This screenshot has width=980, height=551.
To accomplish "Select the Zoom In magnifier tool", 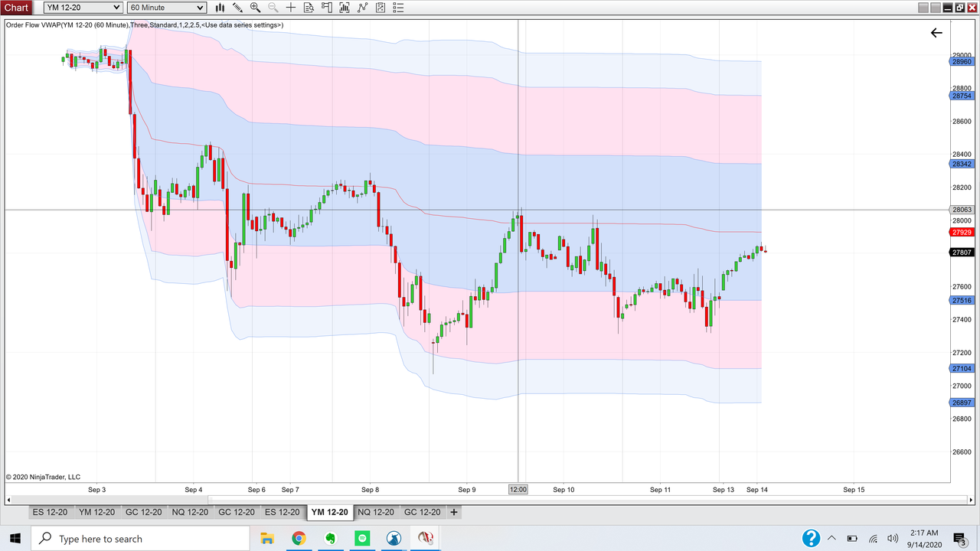I will click(255, 8).
